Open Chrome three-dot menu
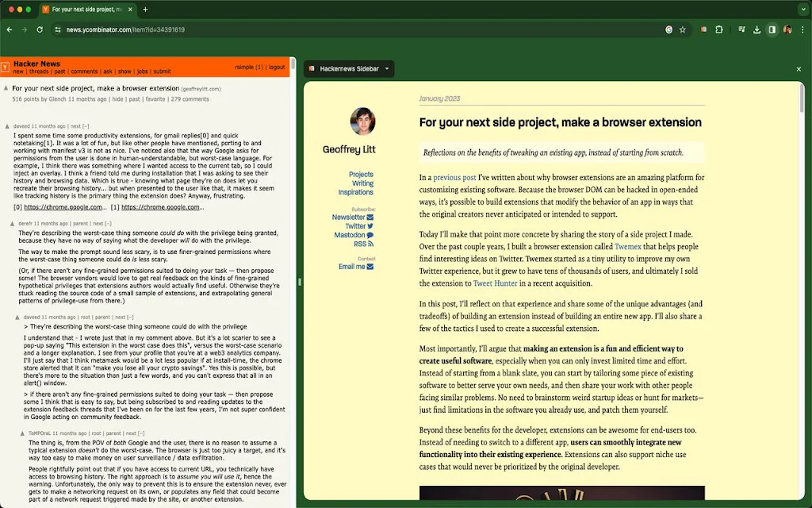 (x=802, y=29)
